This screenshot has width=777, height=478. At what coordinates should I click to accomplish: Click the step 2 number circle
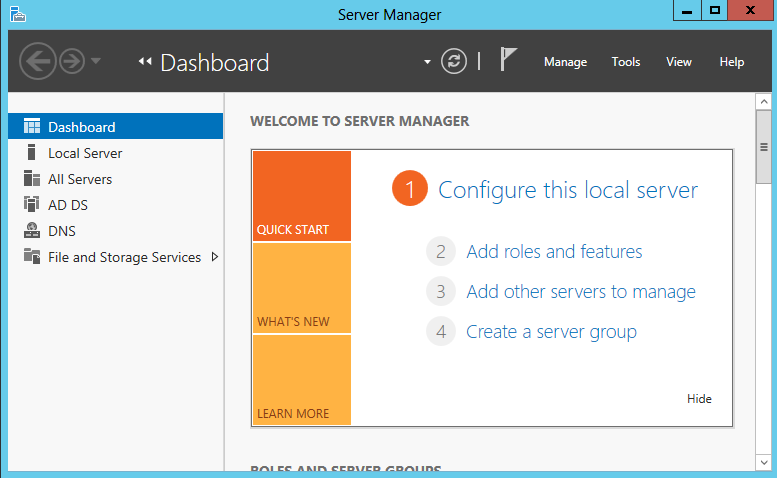pyautogui.click(x=441, y=252)
